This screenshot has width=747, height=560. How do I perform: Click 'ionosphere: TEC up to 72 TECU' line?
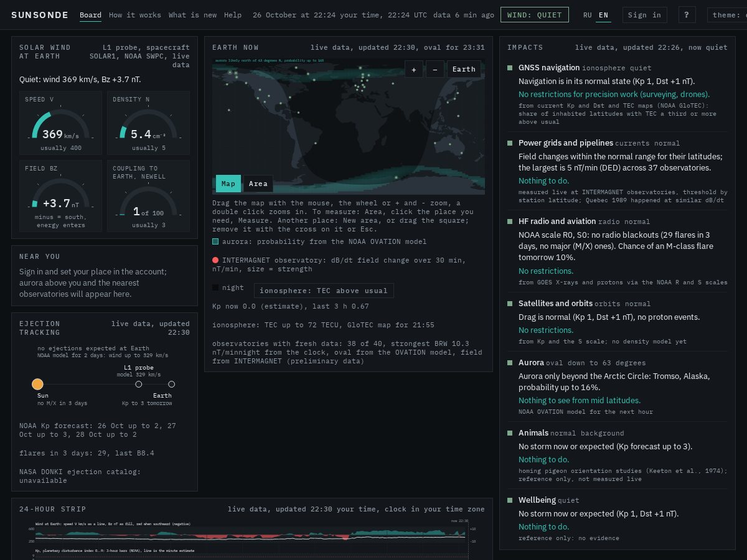coord(323,325)
